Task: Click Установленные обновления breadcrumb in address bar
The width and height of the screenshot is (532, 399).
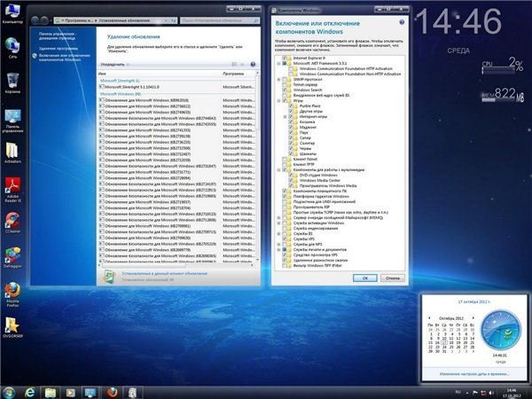Action: 124,20
